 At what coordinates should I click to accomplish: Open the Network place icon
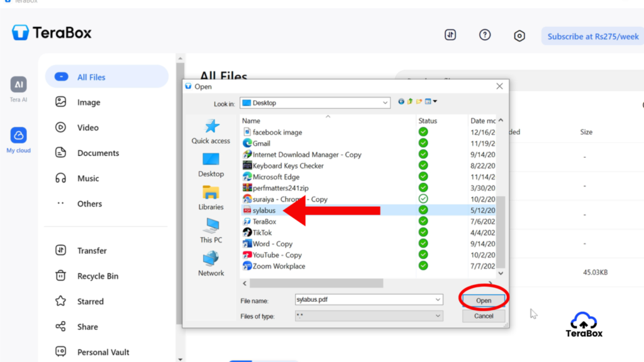[211, 264]
